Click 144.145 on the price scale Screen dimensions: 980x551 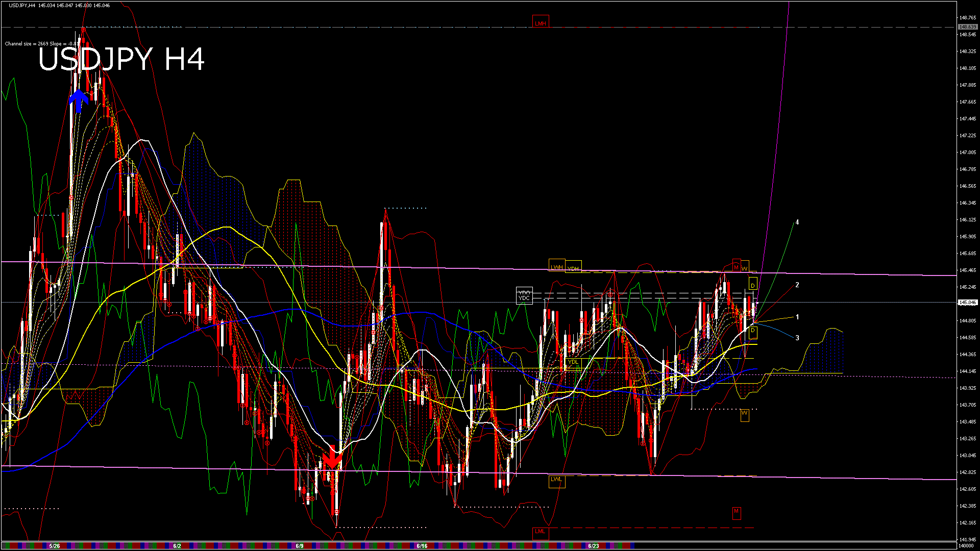[x=968, y=371]
